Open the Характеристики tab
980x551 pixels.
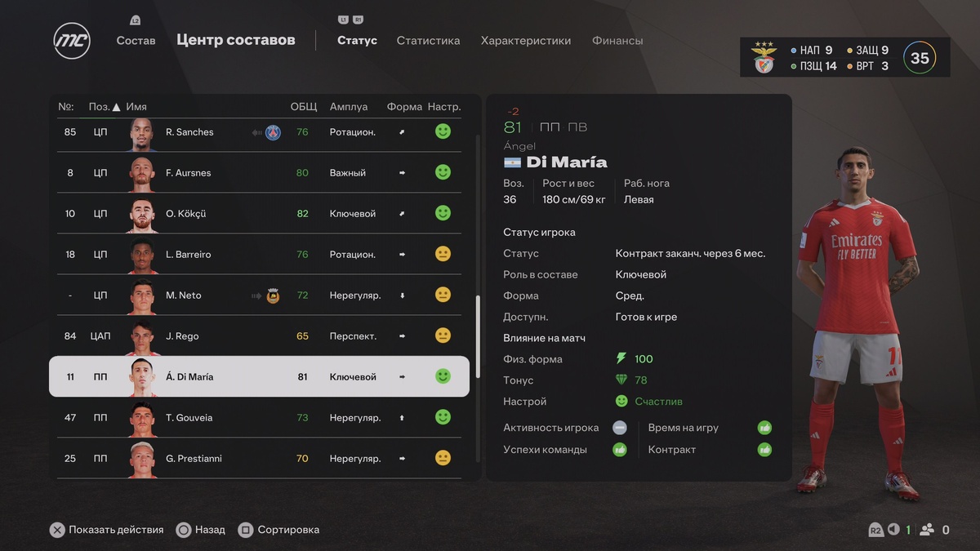point(526,40)
